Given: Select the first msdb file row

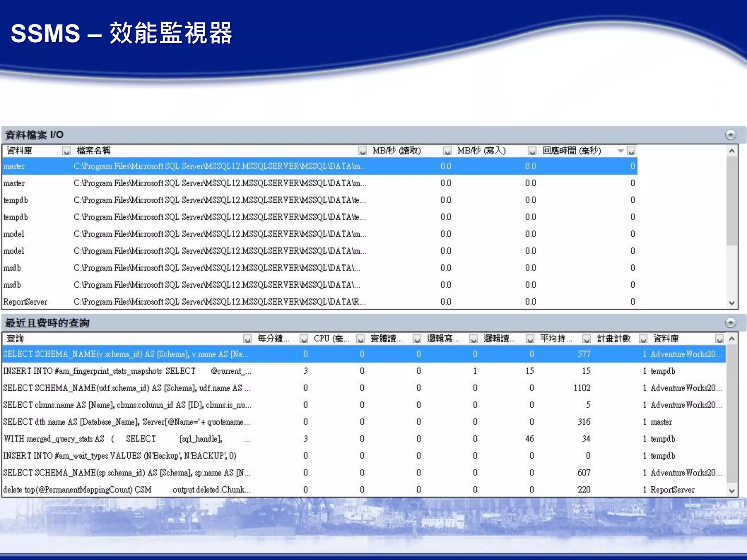Looking at the screenshot, I should pos(320,268).
